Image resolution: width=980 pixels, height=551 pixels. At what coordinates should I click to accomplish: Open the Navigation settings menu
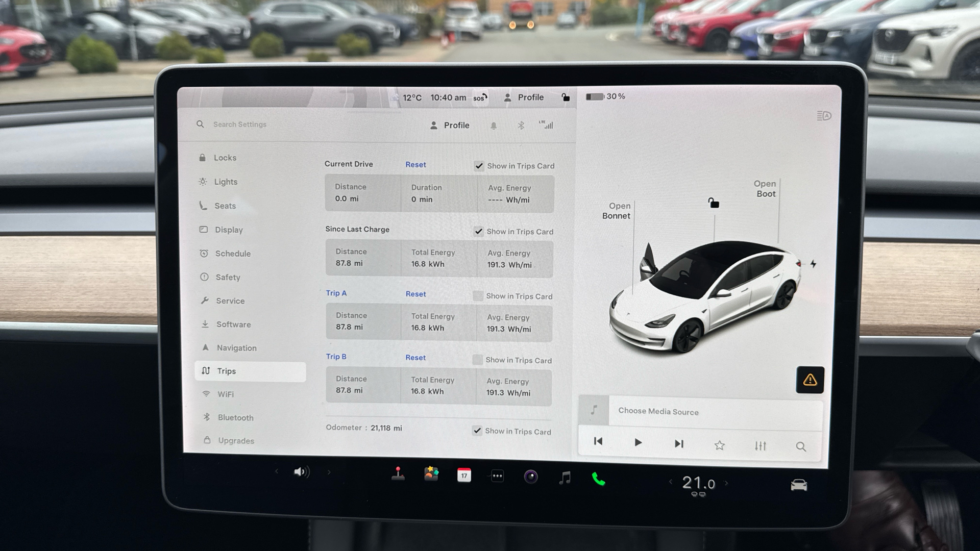click(x=236, y=348)
